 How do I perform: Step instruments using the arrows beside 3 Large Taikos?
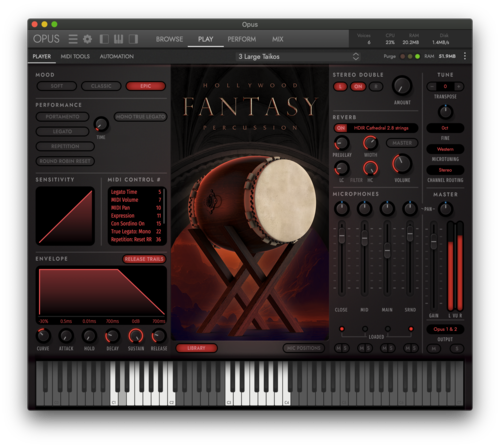pos(356,56)
